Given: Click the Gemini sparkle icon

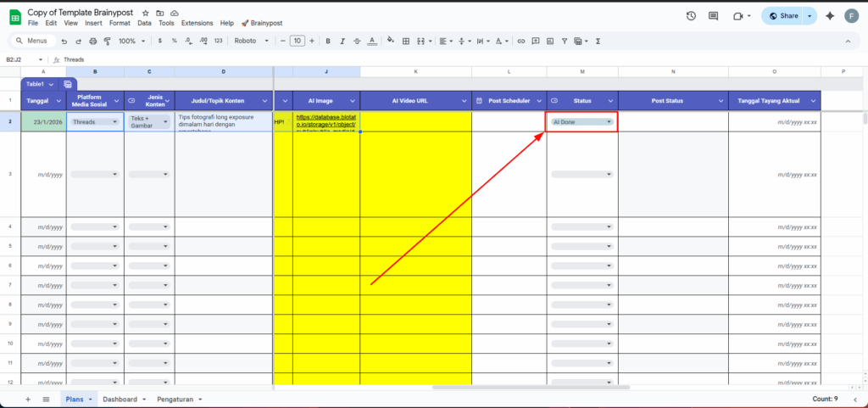Looking at the screenshot, I should tap(829, 16).
